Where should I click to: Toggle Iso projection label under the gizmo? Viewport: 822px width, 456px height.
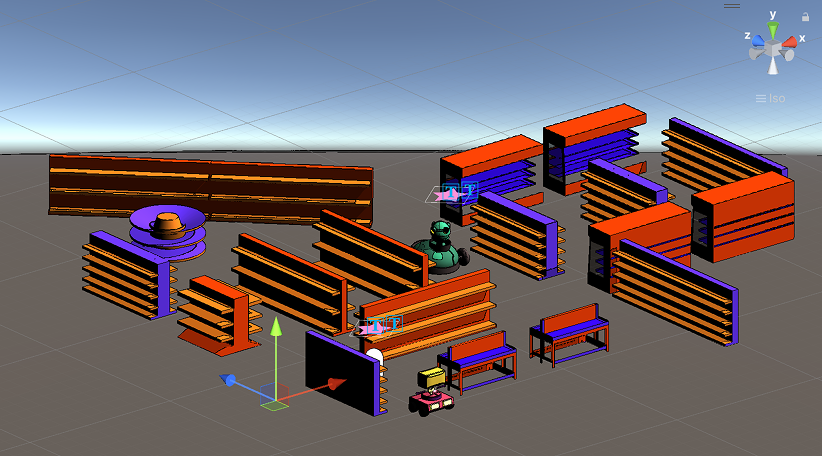click(771, 98)
